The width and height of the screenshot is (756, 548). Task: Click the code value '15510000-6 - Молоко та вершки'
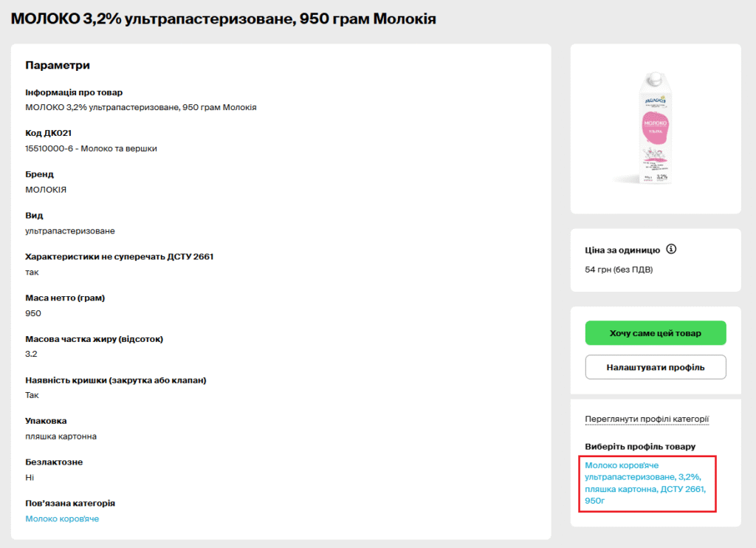tap(91, 148)
